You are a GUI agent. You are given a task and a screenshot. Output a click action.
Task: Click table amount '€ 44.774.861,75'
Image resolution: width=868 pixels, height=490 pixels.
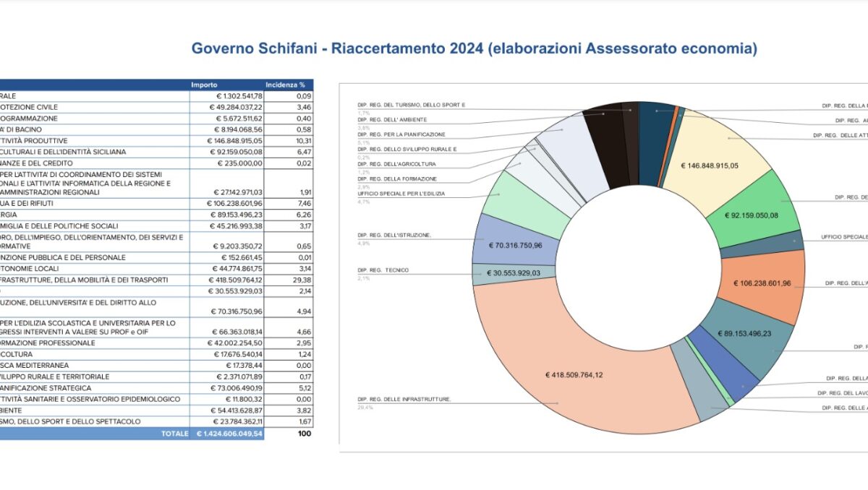(x=237, y=268)
